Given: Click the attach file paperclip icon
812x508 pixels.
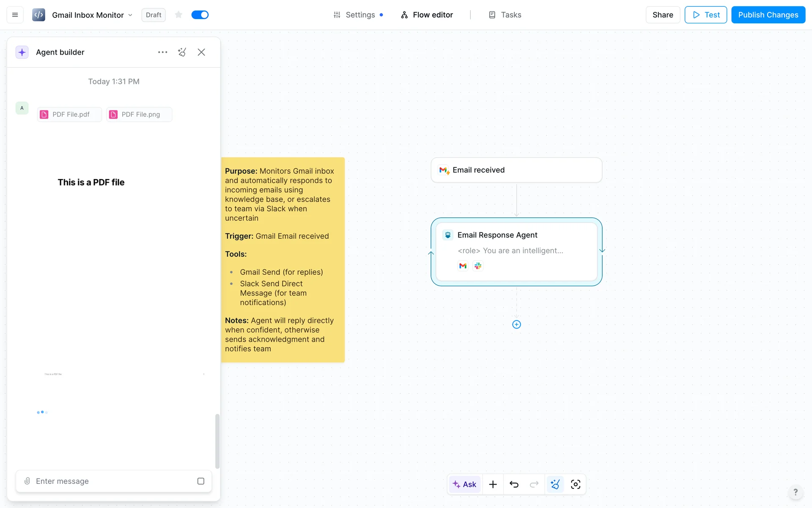Looking at the screenshot, I should coord(27,481).
